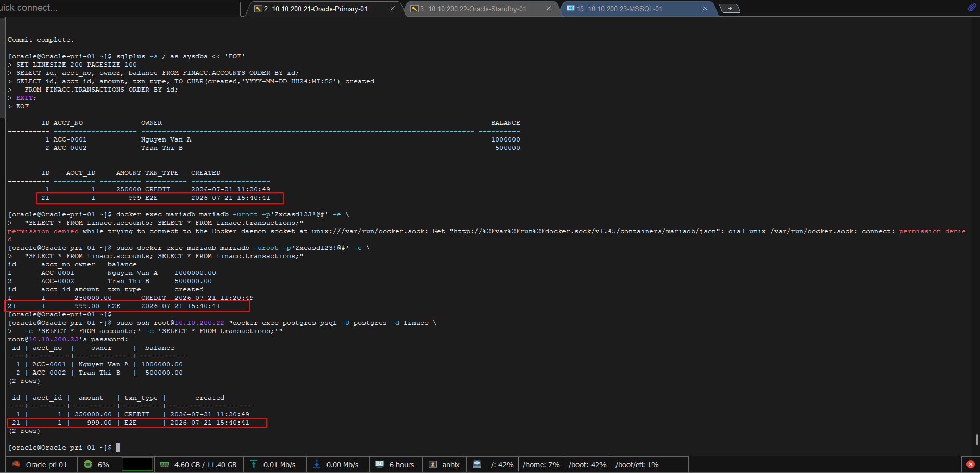This screenshot has height=473, width=980.
Task: Click the 10.10.200.22 IP in the ssh command
Action: [199, 323]
